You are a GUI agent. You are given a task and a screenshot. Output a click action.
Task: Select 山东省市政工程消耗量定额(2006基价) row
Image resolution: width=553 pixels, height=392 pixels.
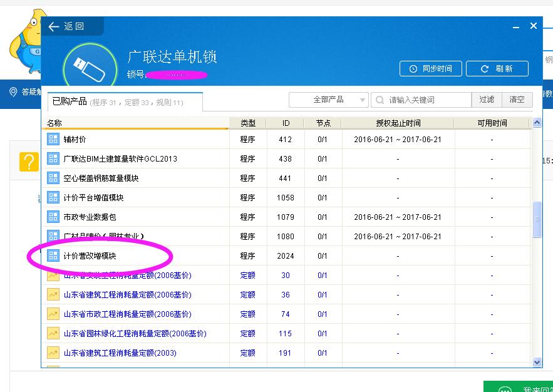[286, 314]
